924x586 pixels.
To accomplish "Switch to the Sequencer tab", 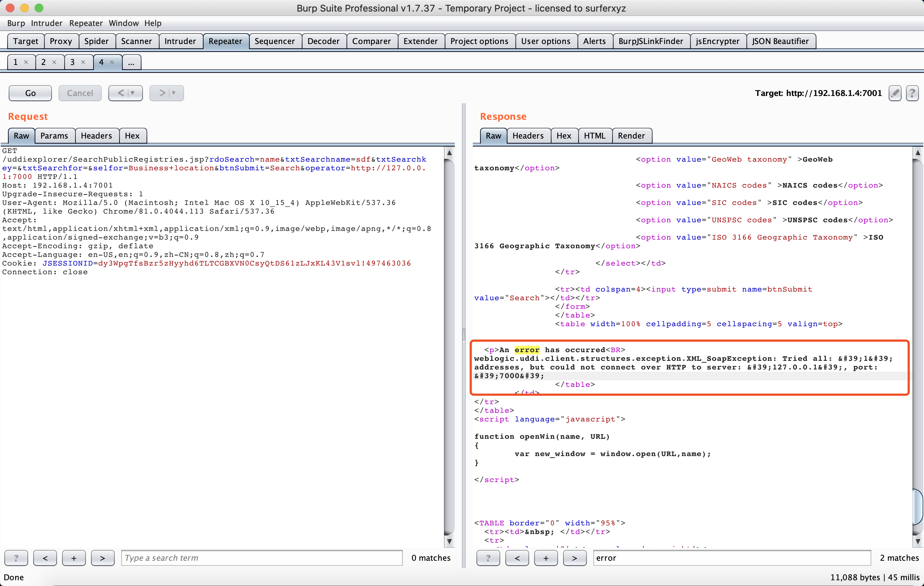I will click(275, 41).
